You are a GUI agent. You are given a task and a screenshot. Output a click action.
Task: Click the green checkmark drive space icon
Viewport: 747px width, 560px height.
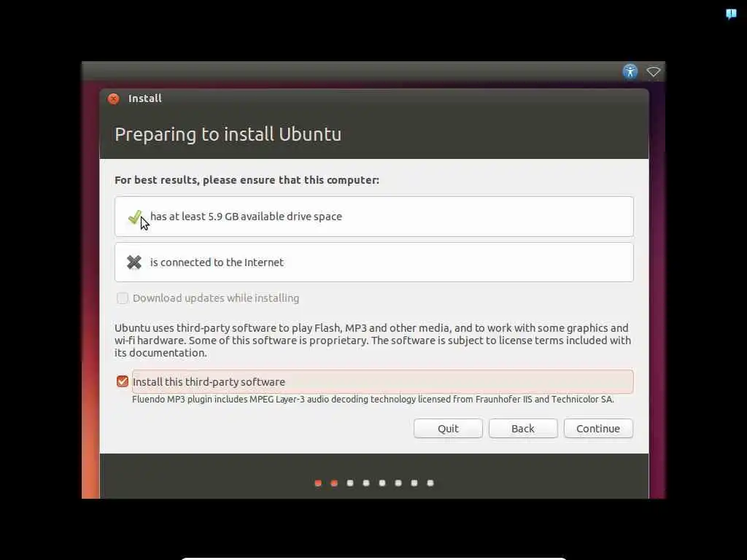[135, 217]
